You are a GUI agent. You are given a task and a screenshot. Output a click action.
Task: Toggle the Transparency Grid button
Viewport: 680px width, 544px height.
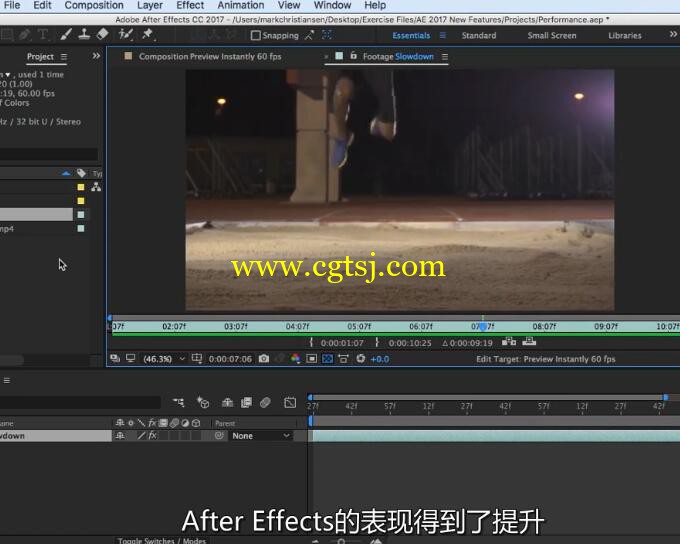(x=327, y=359)
